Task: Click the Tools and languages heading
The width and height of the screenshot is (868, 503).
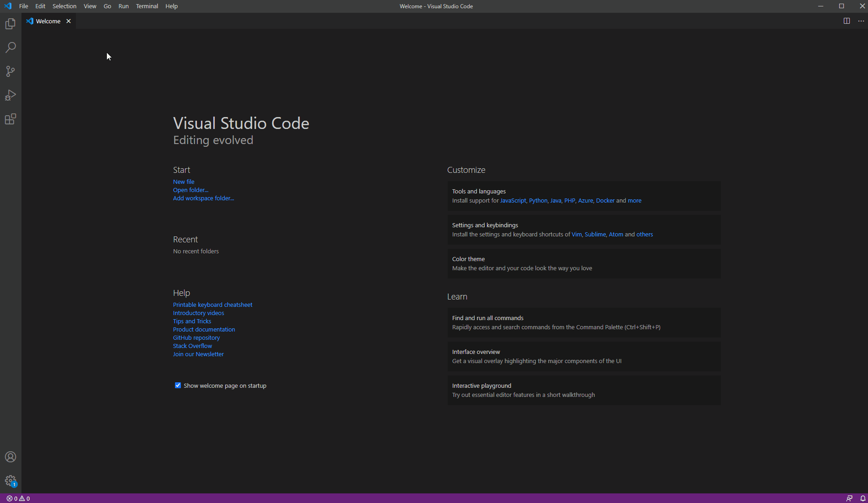Action: [479, 191]
